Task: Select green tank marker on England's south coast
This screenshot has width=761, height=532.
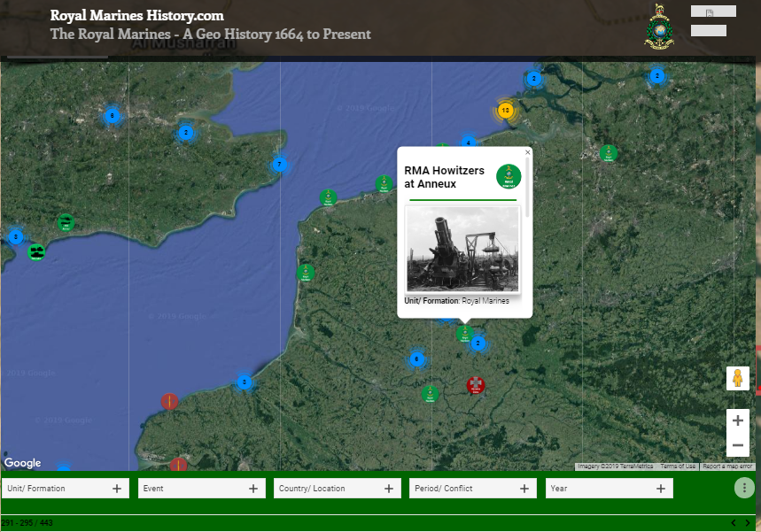Action: coord(36,252)
